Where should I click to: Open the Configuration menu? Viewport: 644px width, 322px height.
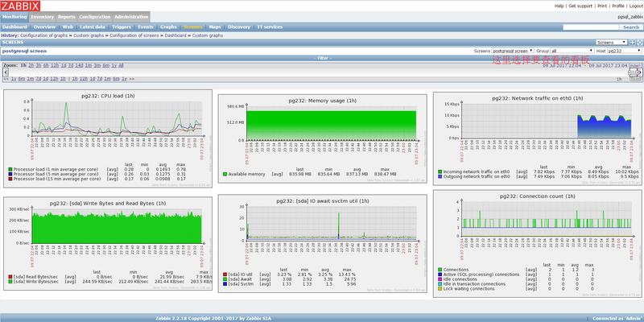click(x=94, y=16)
